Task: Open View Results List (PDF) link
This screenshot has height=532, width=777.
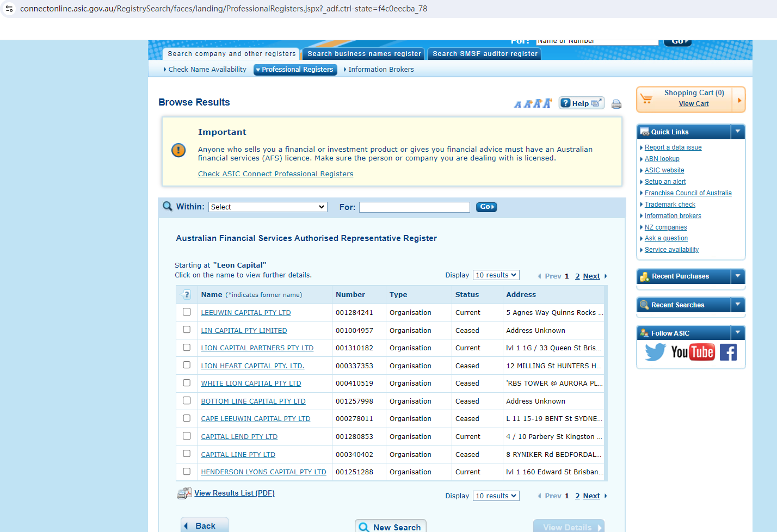Action: pos(235,493)
